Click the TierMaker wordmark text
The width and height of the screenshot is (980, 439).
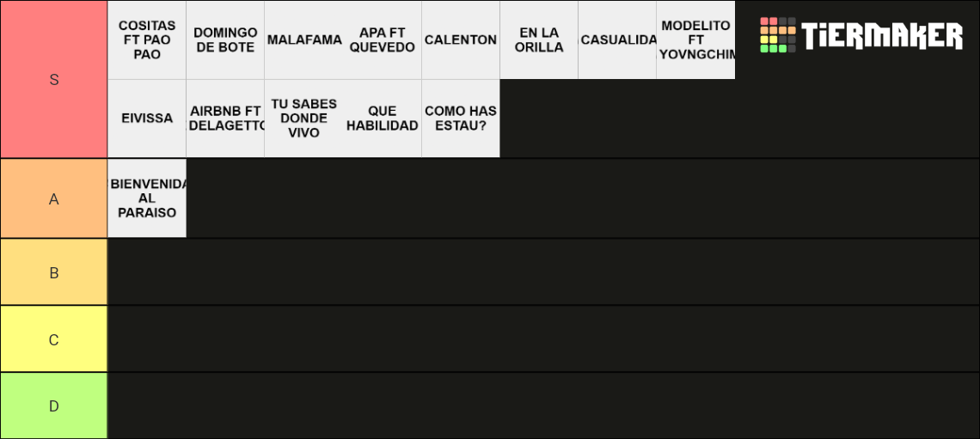coord(883,35)
